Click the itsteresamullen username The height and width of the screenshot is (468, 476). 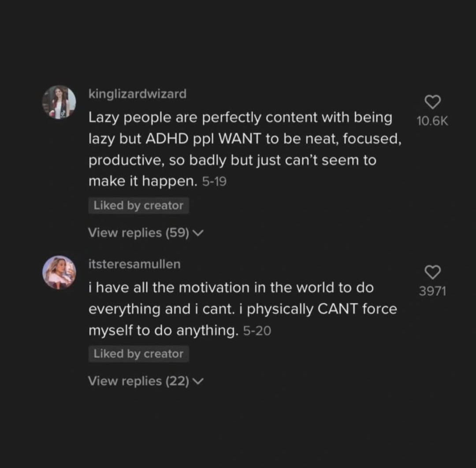click(134, 264)
